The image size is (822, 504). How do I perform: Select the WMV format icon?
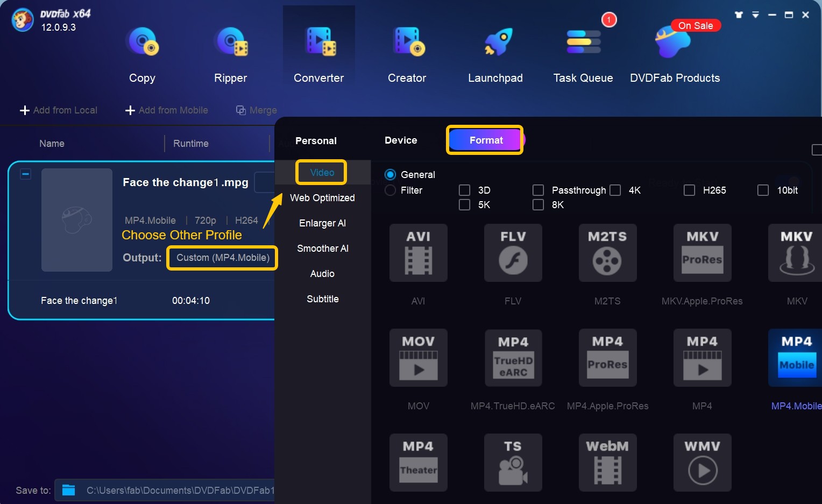pos(702,463)
